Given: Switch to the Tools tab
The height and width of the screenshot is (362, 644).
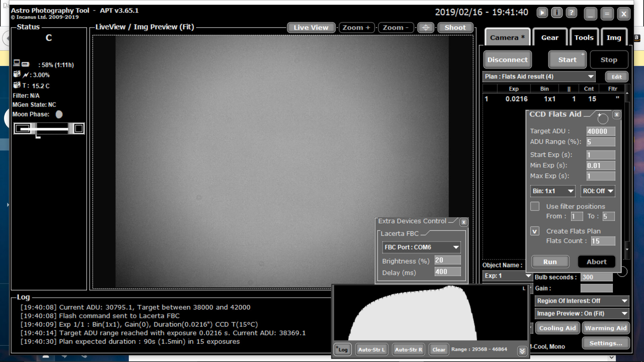Looking at the screenshot, I should pyautogui.click(x=584, y=38).
